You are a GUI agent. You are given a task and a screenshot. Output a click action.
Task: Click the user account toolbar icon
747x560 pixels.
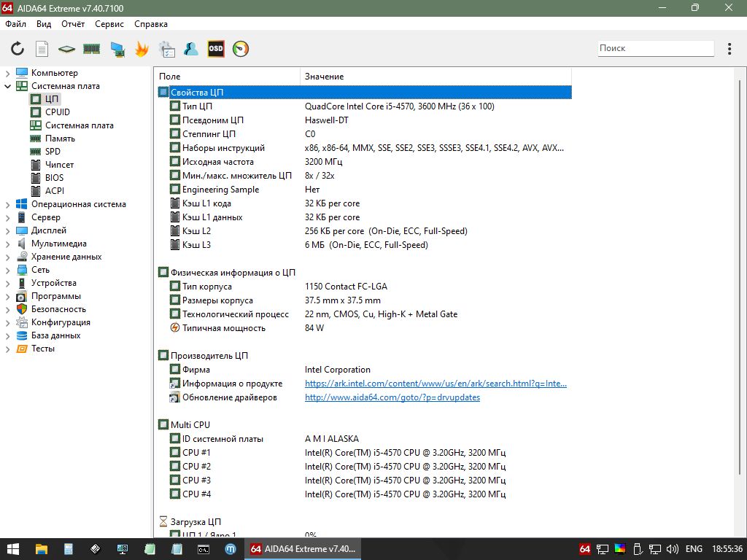tap(191, 49)
